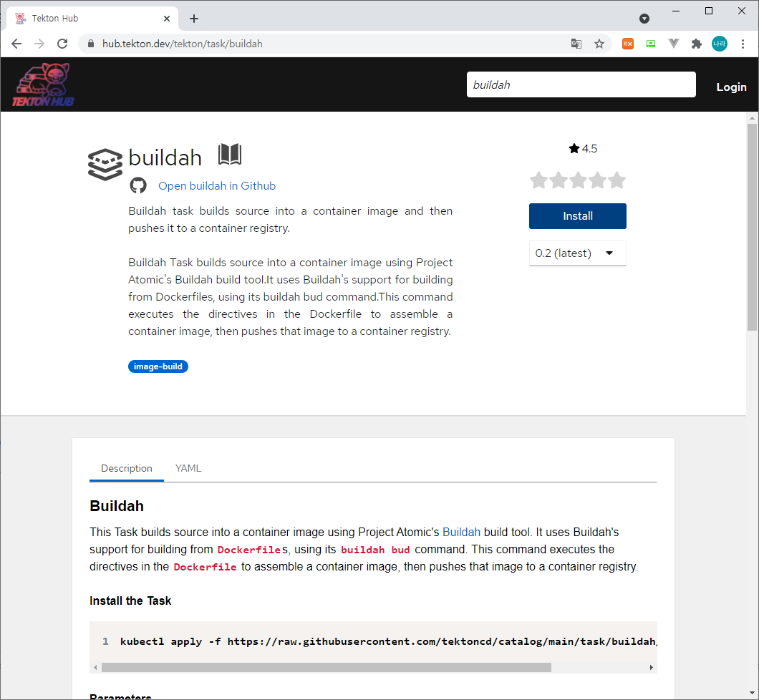Click the orange extension icon
This screenshot has width=759, height=700.
[x=628, y=44]
